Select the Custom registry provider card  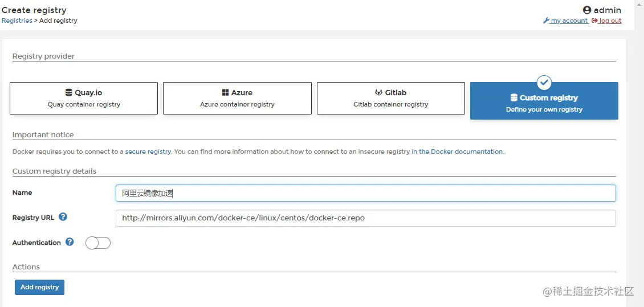[544, 101]
